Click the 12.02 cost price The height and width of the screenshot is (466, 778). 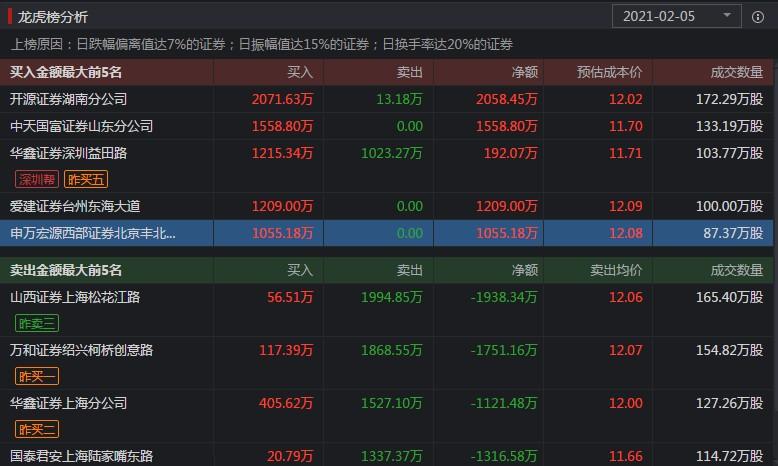click(626, 99)
